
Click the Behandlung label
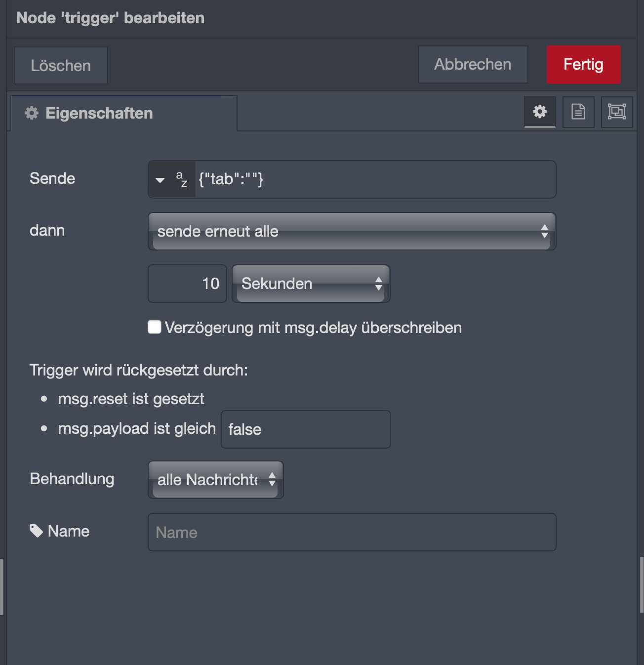pos(72,479)
